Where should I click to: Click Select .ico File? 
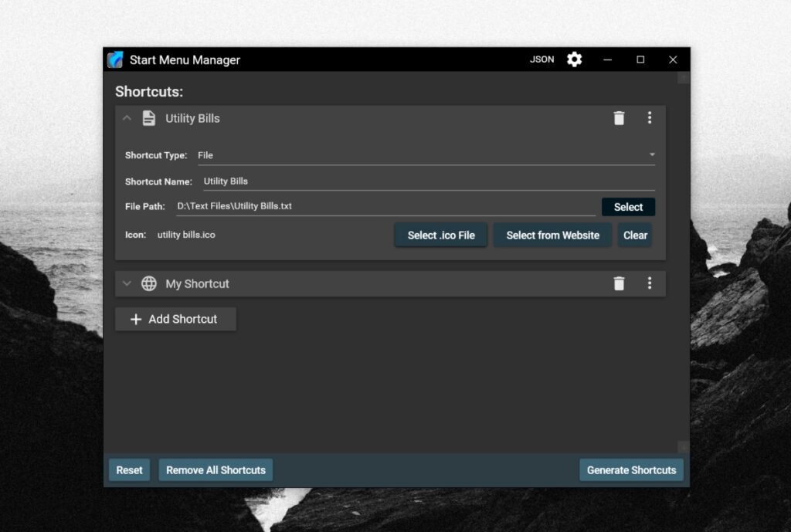coord(440,235)
